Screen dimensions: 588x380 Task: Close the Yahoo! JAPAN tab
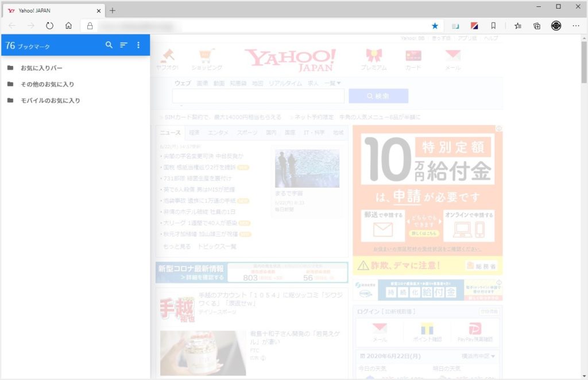pyautogui.click(x=99, y=11)
